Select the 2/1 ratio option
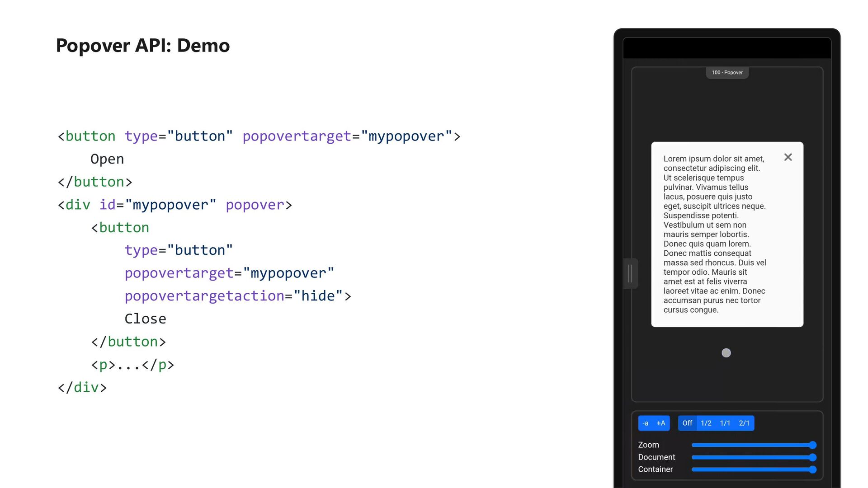Screen dimensions: 868x488 744,423
